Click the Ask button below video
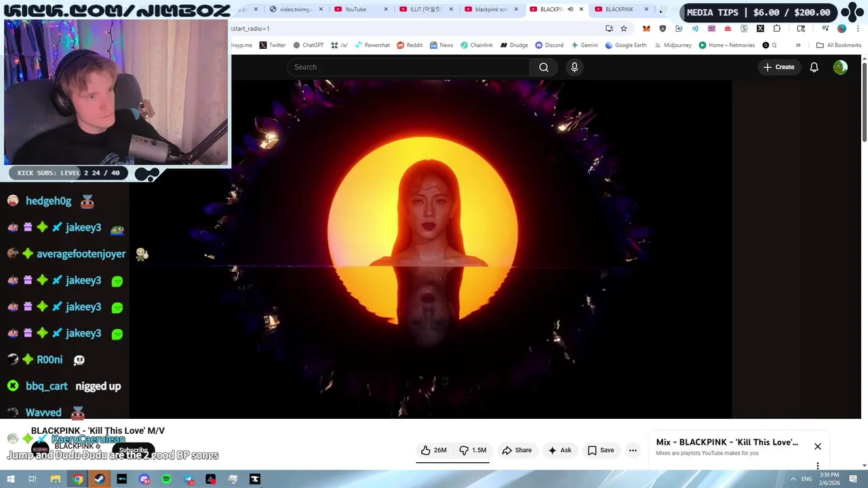This screenshot has height=488, width=868. tap(559, 450)
